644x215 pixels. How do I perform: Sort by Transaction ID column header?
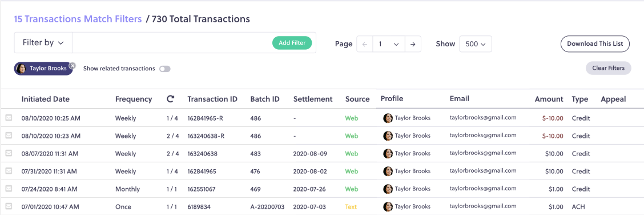(x=212, y=99)
